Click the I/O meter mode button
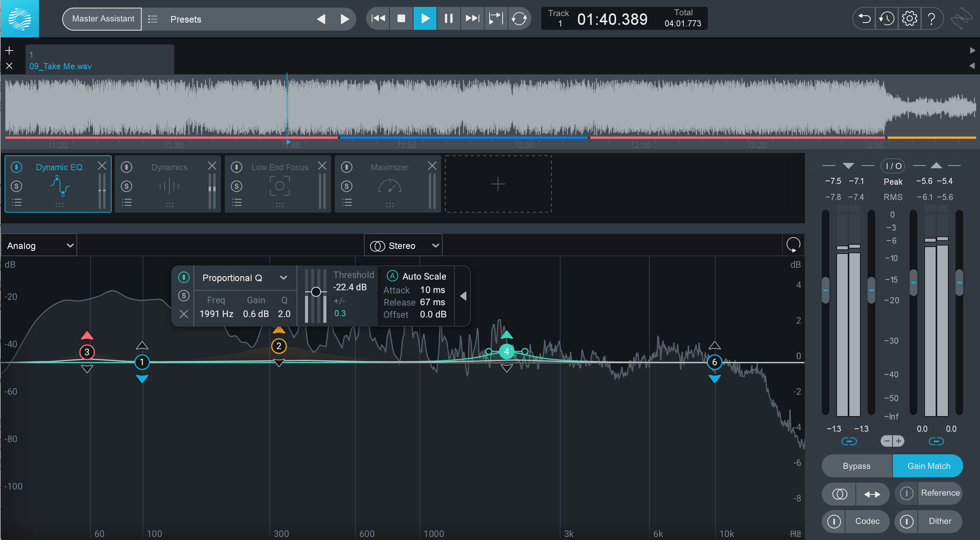The height and width of the screenshot is (540, 980). 893,166
